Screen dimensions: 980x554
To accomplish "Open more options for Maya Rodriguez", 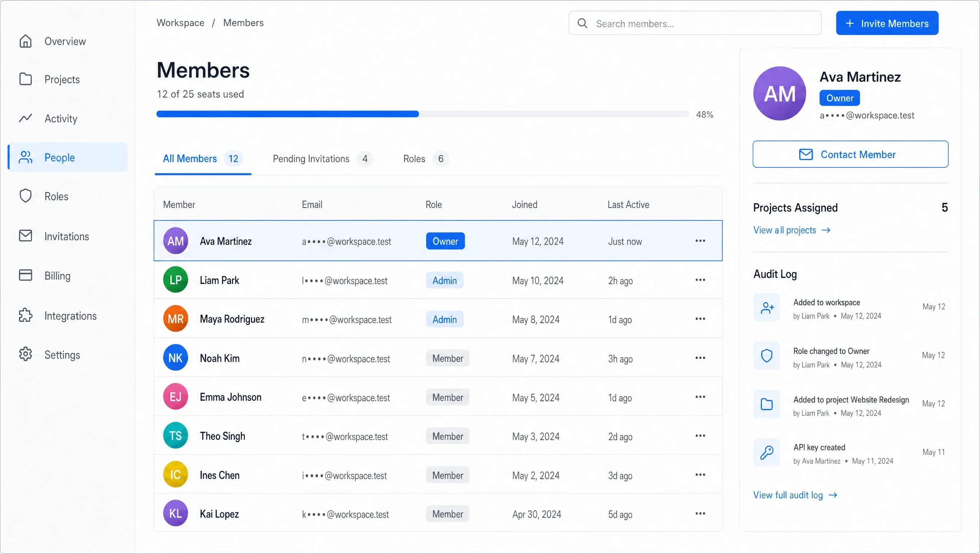I will [x=700, y=319].
